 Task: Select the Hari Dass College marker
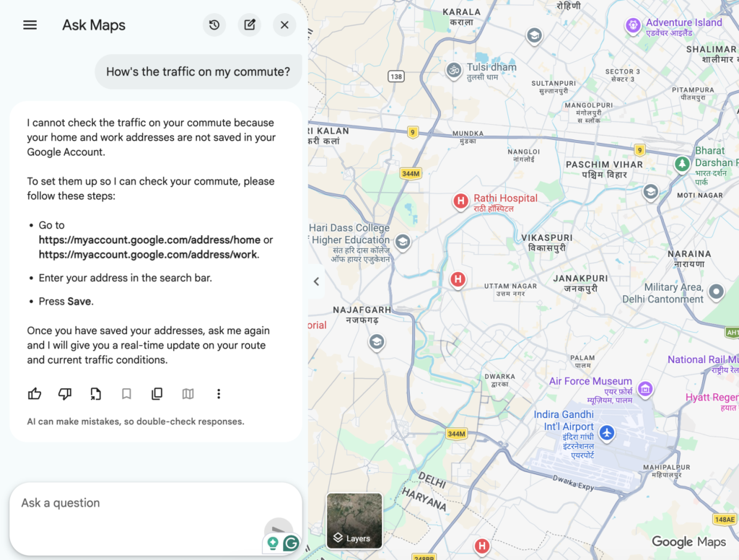point(403,242)
